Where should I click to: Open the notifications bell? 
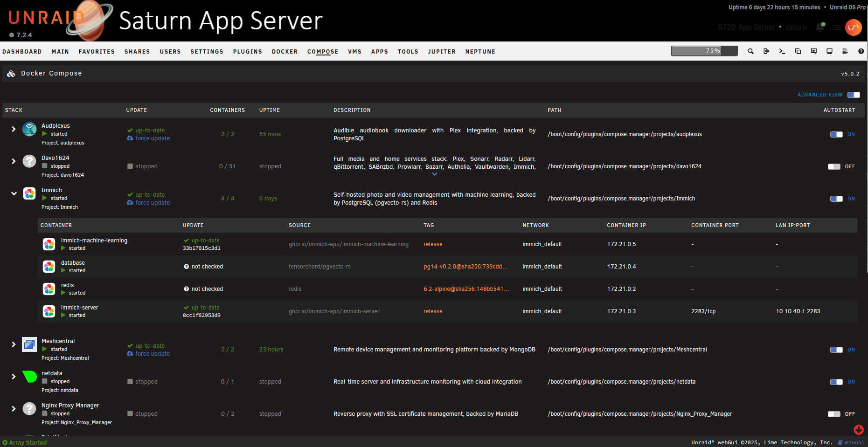coord(820,27)
